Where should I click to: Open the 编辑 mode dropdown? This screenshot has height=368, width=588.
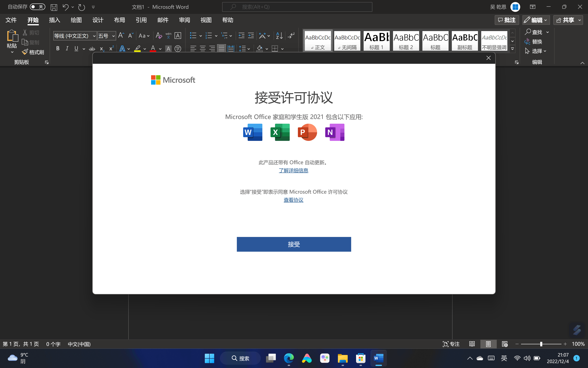[536, 20]
